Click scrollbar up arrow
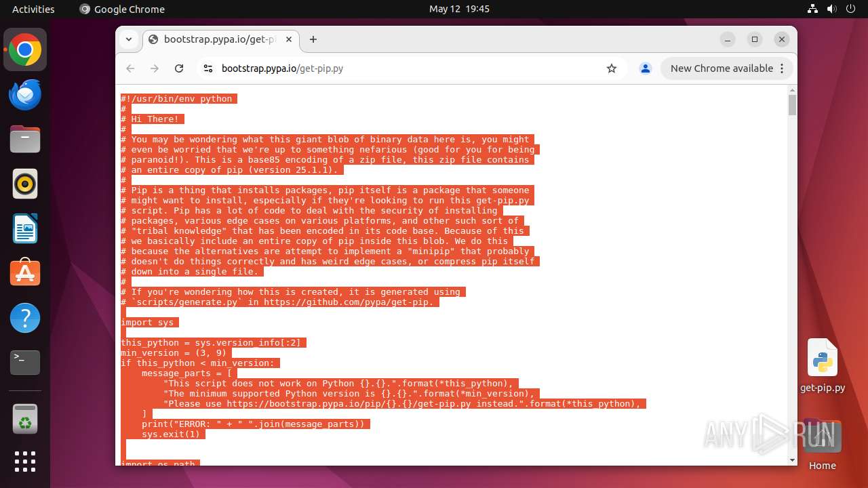 tap(792, 89)
